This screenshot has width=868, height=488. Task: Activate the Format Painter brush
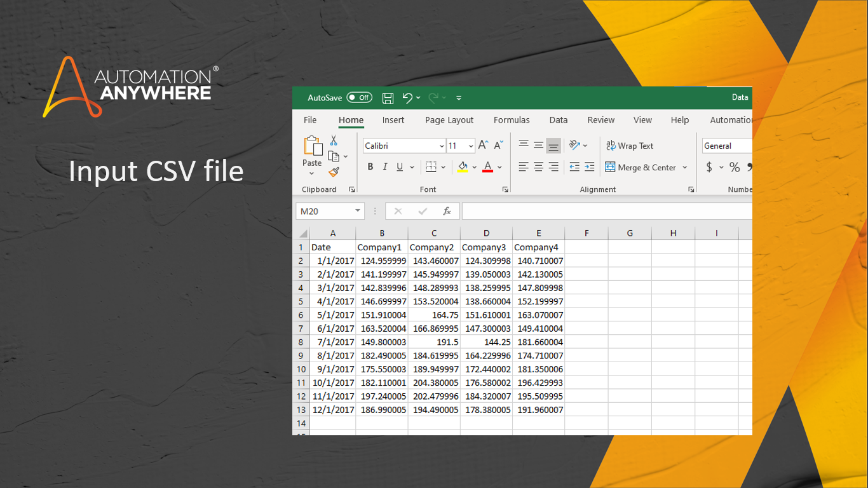click(x=334, y=172)
